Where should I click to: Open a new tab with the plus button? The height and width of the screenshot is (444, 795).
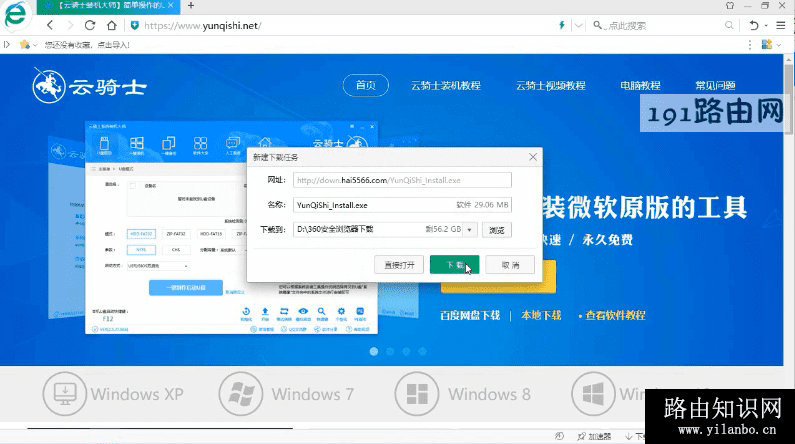pyautogui.click(x=191, y=6)
